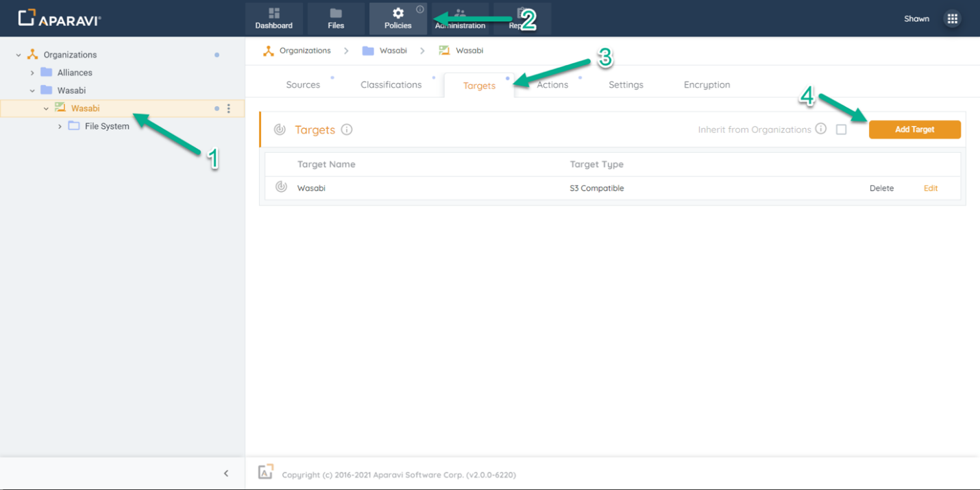
Task: Click the Organizations tree icon
Action: 32,55
